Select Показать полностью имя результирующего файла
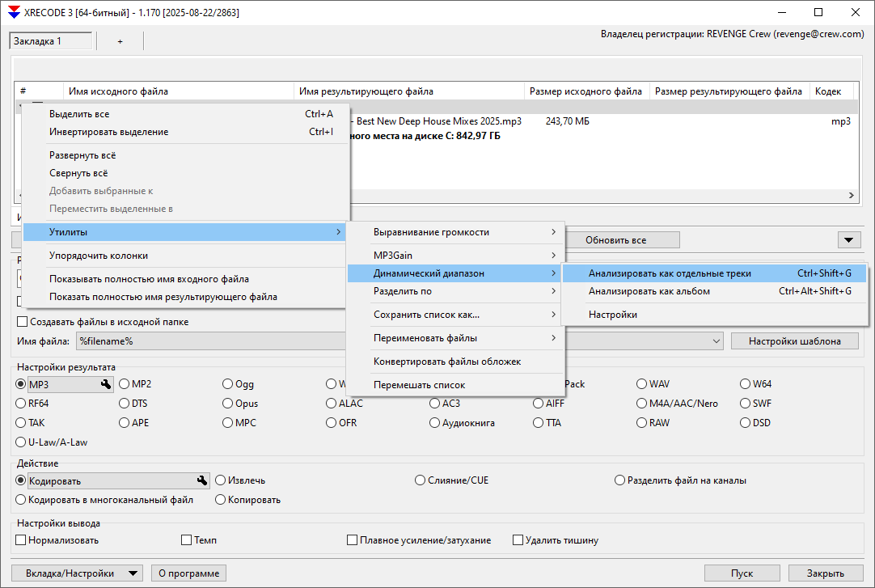The height and width of the screenshot is (588, 875). coord(184,297)
